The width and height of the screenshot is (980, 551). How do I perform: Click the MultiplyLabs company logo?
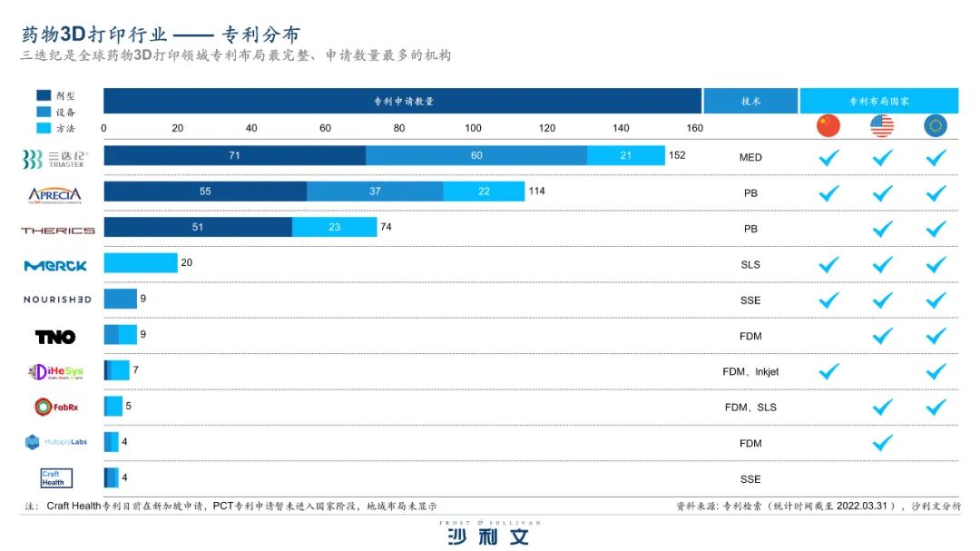[x=56, y=442]
